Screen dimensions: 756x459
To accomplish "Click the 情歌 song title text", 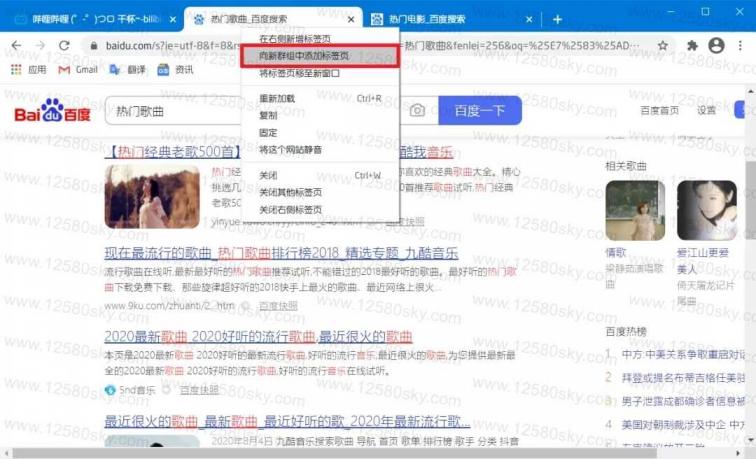I will (616, 253).
